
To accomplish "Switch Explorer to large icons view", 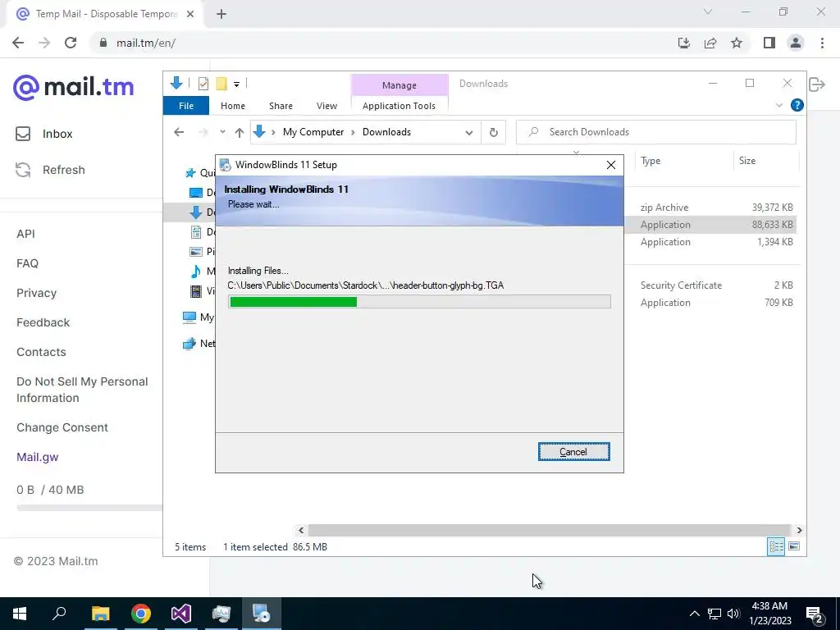I will (794, 546).
